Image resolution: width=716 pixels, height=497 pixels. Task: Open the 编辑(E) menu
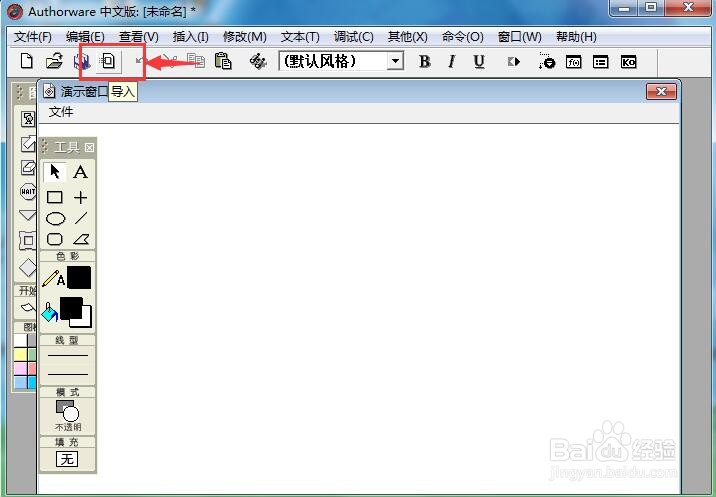[x=85, y=37]
